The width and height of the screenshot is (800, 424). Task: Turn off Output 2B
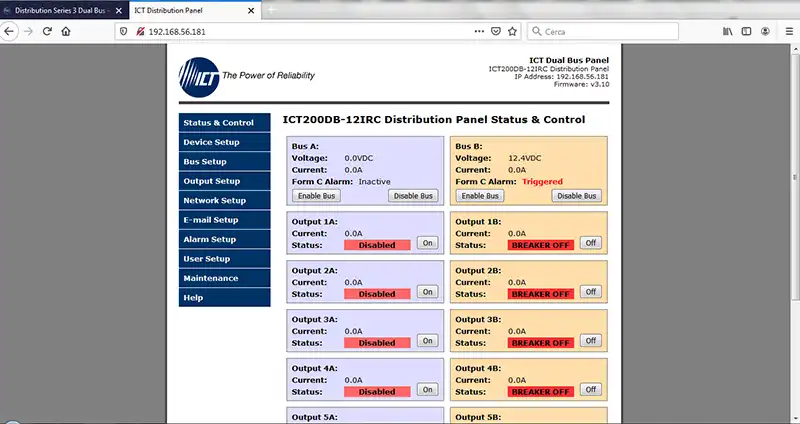pyautogui.click(x=591, y=292)
